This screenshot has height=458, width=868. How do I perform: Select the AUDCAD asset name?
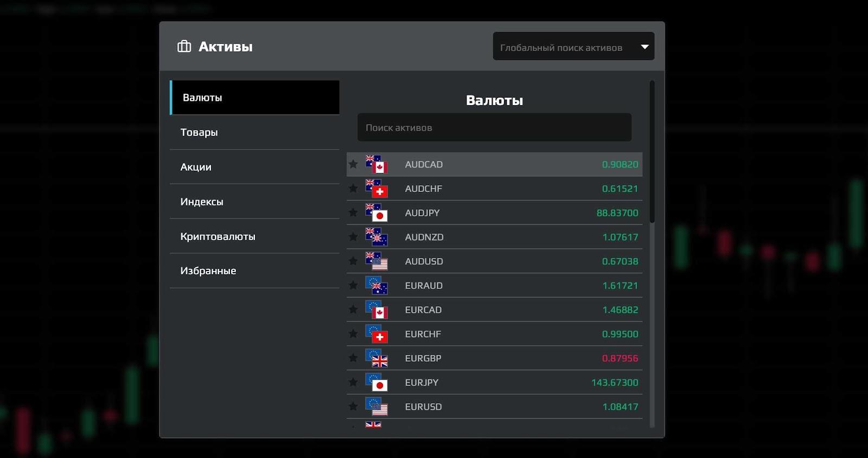(x=424, y=164)
